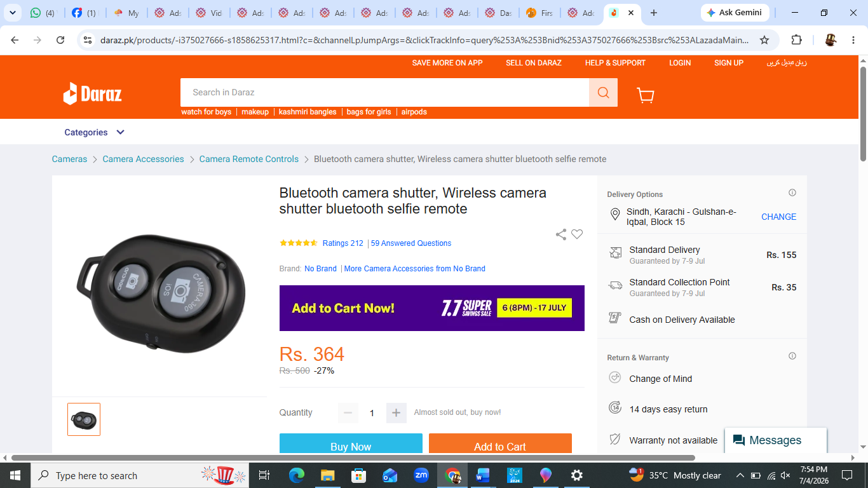868x488 pixels.
Task: Switch to the 'My' browser tab
Action: [126, 13]
